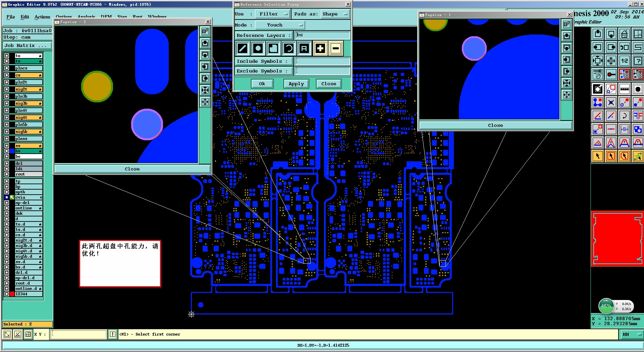
Task: Toggle positive polarity plus button
Action: point(320,48)
